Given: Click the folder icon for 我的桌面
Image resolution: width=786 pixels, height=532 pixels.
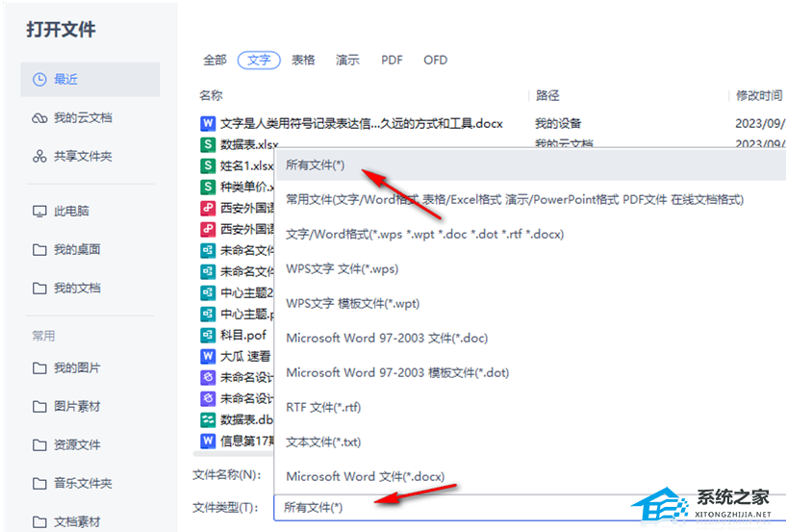Looking at the screenshot, I should [39, 250].
